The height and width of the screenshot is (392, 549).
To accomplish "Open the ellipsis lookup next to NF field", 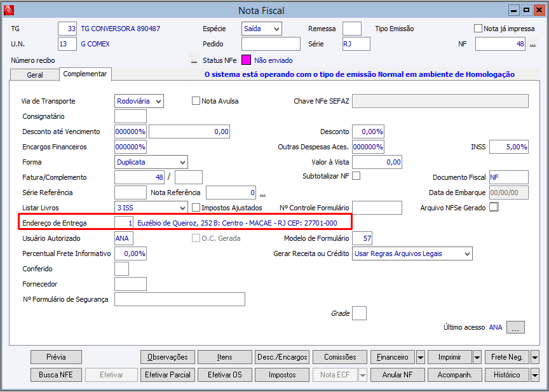I will 532,44.
